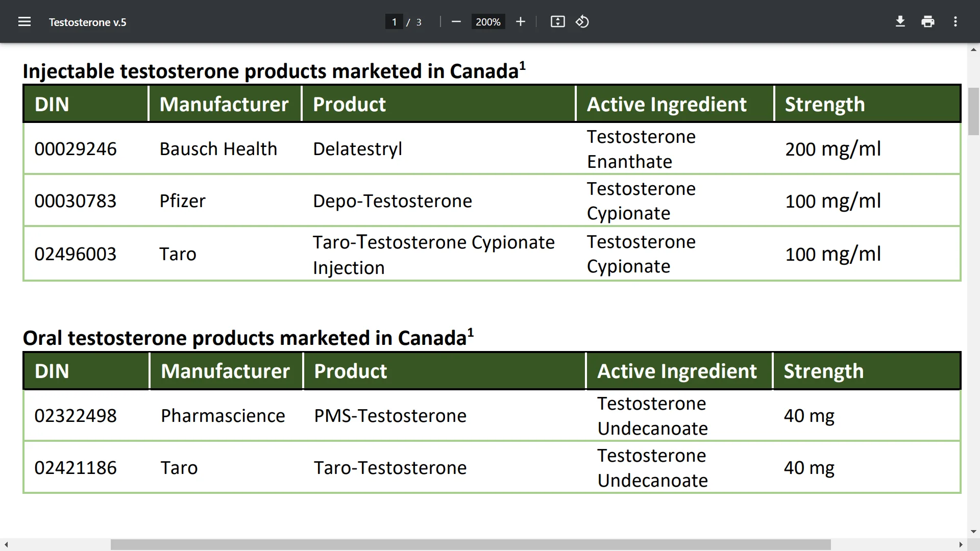Click the Delatestryl product name
This screenshot has width=980, height=551.
pos(357,149)
